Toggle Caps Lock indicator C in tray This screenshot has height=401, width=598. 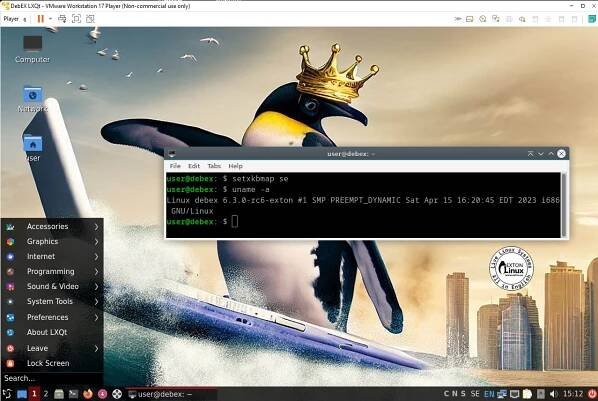[x=446, y=394]
